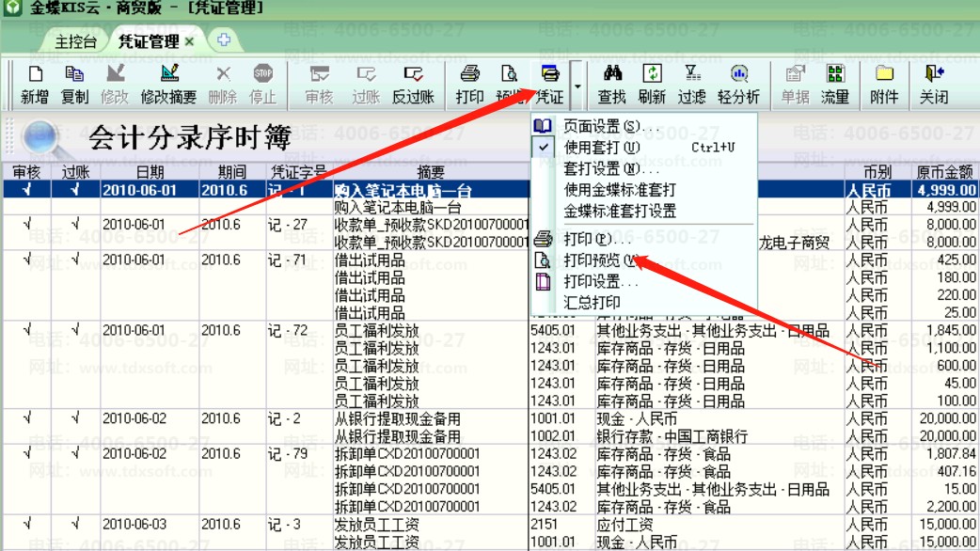The image size is (980, 551).
Task: Open the 过滤 (Filter) tool
Action: tap(692, 84)
